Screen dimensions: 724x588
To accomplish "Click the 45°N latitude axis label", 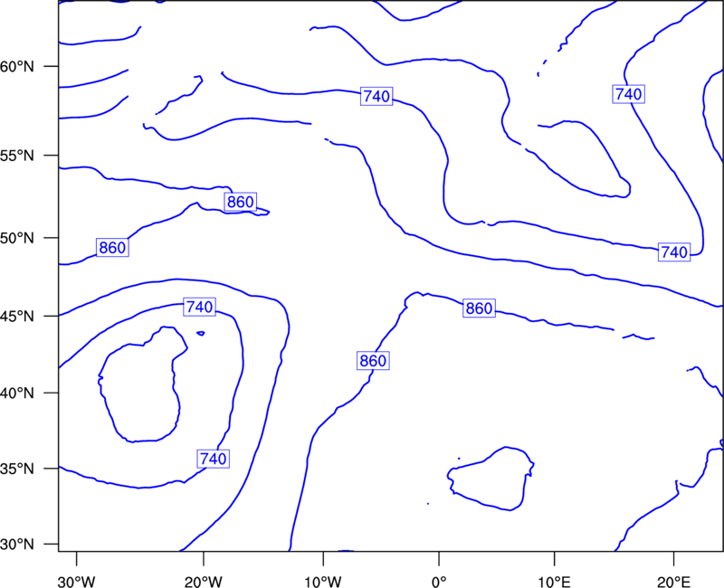I will pyautogui.click(x=17, y=316).
